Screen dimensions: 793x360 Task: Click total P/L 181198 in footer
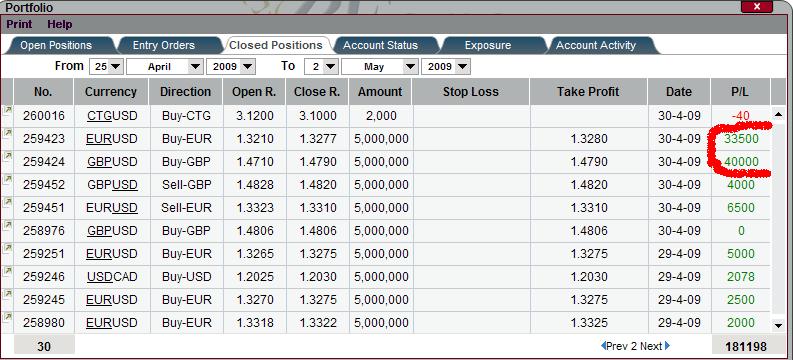pos(746,347)
